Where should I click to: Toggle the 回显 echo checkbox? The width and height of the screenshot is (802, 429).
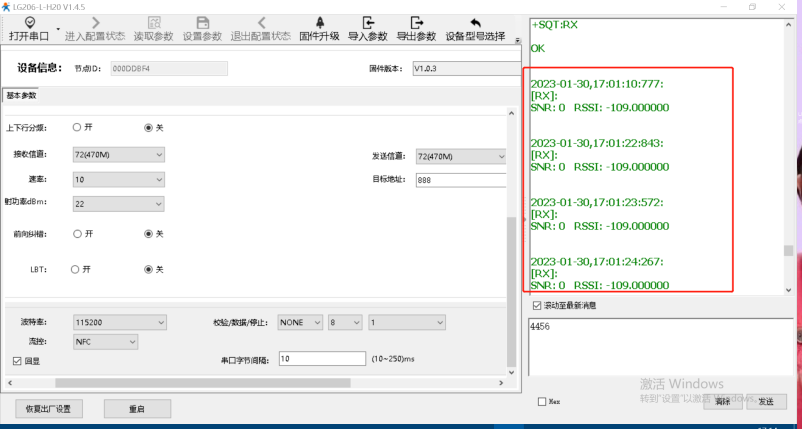(17, 360)
